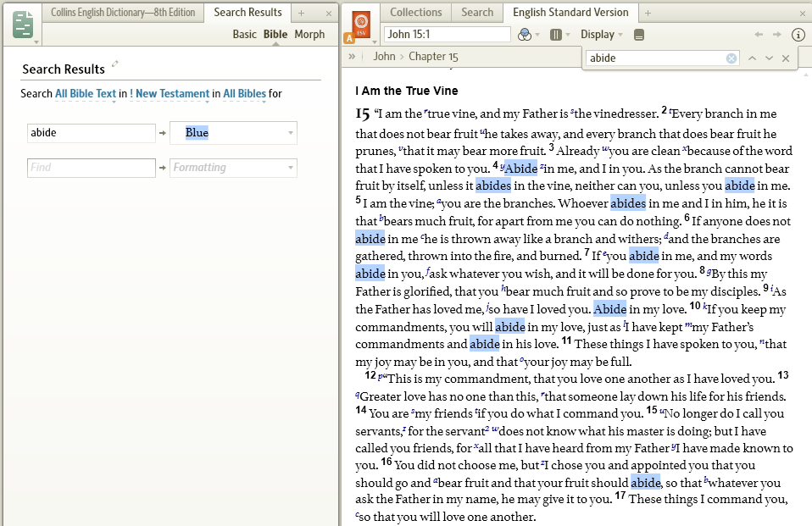Select Bible search type
The height and width of the screenshot is (526, 812).
(x=275, y=34)
